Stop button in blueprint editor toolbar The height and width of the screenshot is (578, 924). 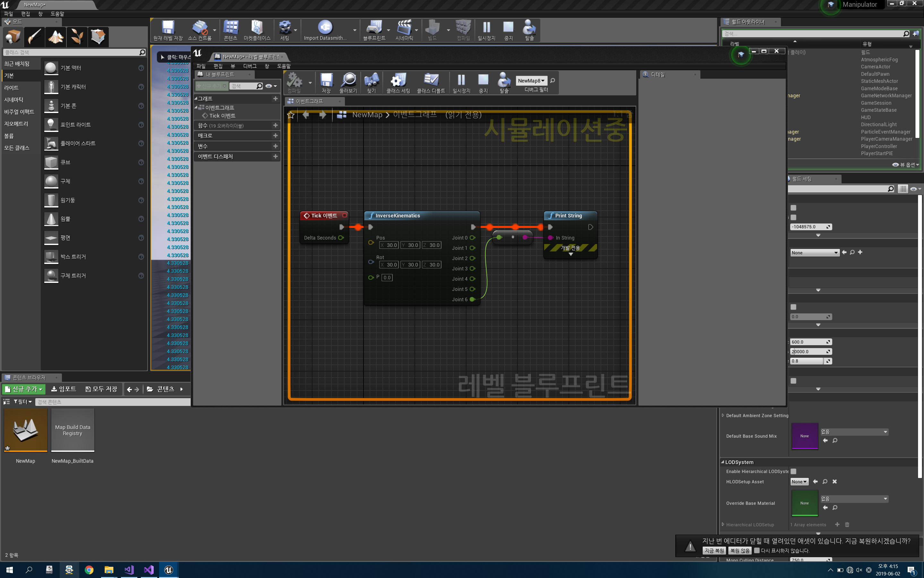point(483,80)
